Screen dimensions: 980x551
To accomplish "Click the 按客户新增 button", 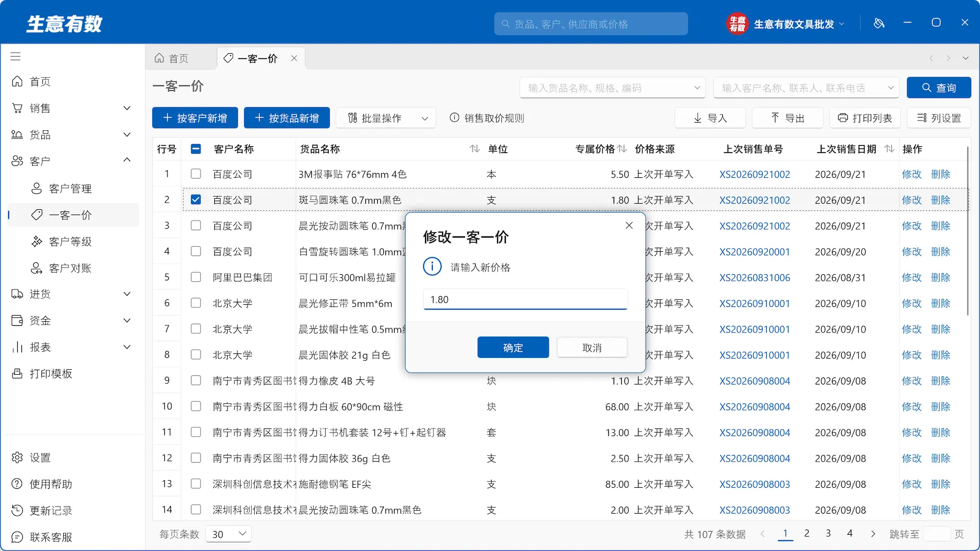I will [195, 118].
